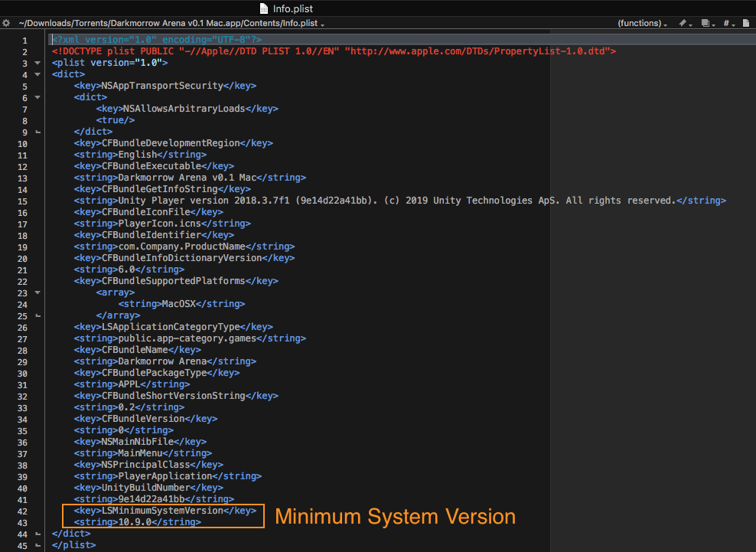Click the English string value
This screenshot has width=756, height=552.
[140, 155]
